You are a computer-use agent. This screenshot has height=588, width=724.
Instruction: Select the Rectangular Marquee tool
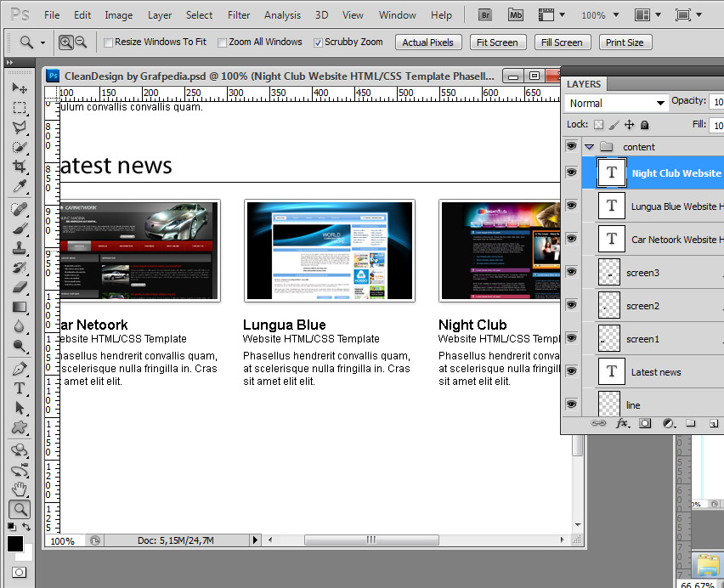[20, 108]
